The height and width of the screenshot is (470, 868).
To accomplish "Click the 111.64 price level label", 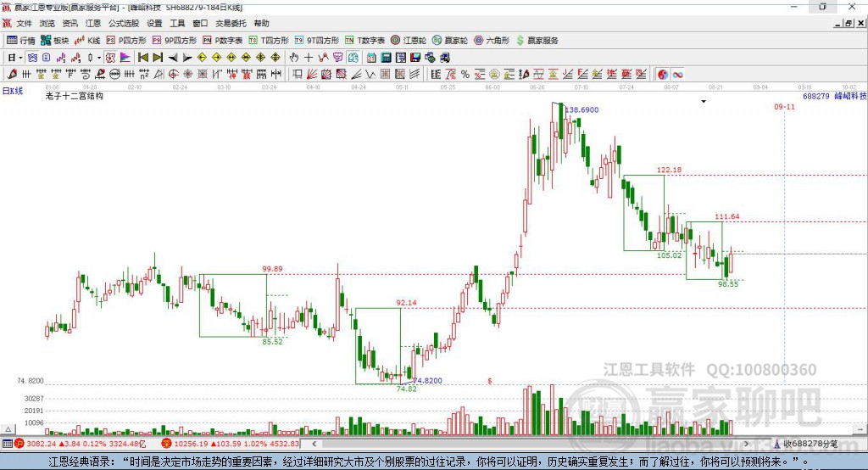I will (x=726, y=216).
